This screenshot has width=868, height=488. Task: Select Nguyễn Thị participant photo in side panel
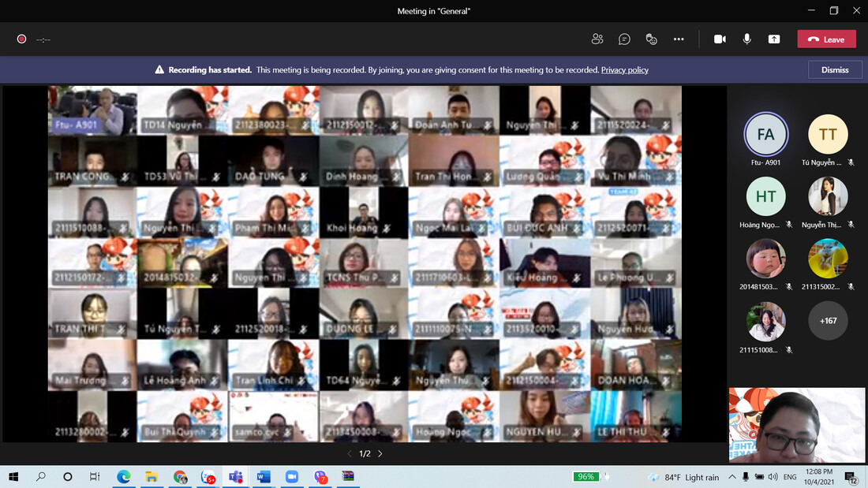[828, 196]
